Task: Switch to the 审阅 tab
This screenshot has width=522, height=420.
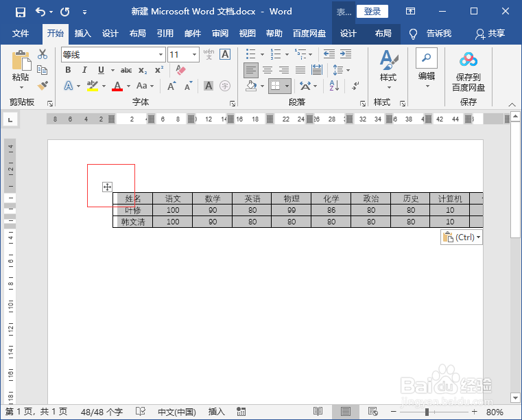Action: 220,34
